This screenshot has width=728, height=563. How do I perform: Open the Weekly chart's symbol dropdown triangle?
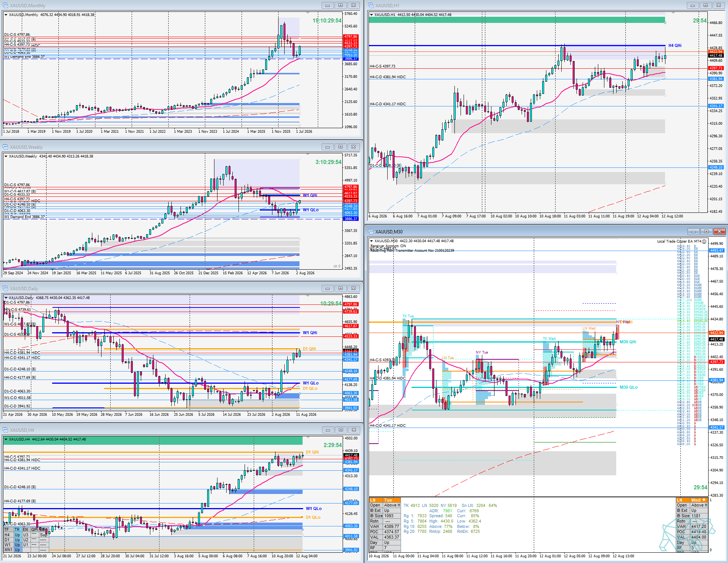click(x=6, y=156)
